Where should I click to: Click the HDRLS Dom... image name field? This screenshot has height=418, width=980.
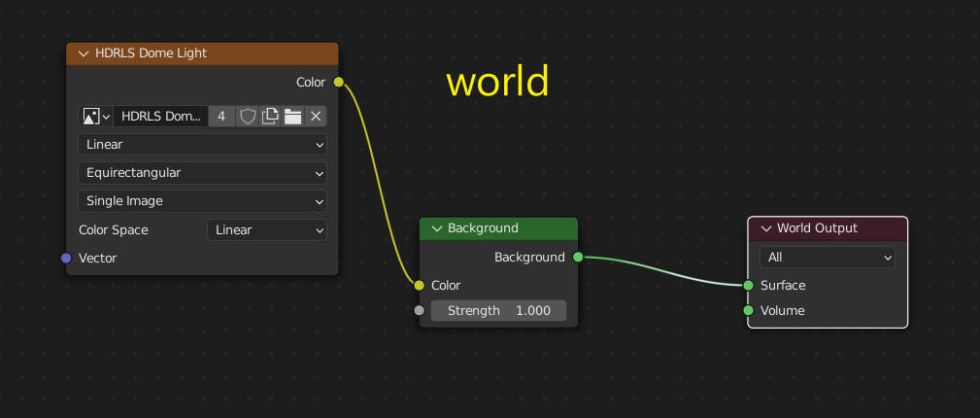click(160, 117)
